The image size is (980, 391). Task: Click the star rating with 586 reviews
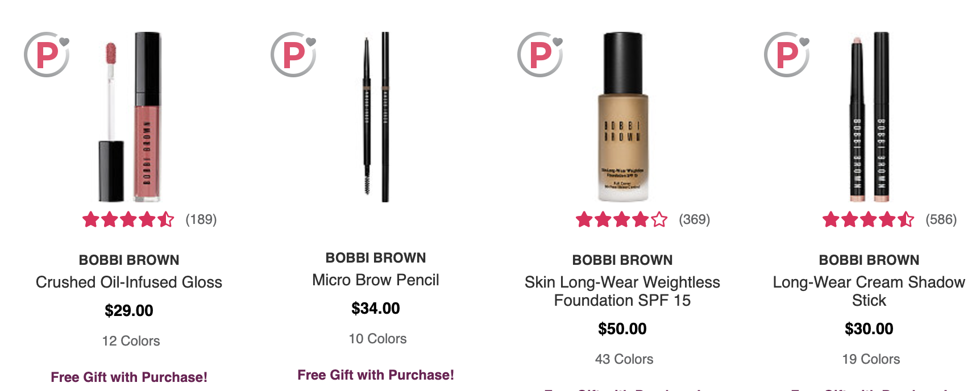pyautogui.click(x=869, y=219)
